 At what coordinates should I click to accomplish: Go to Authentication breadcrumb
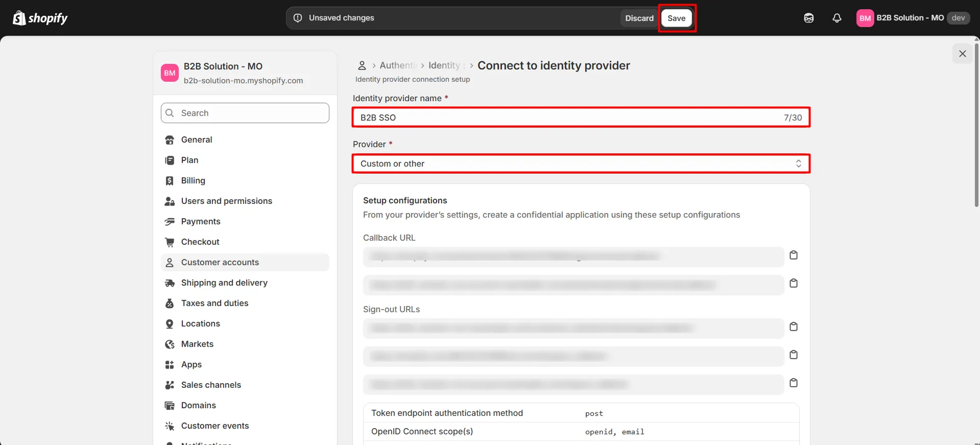point(398,65)
